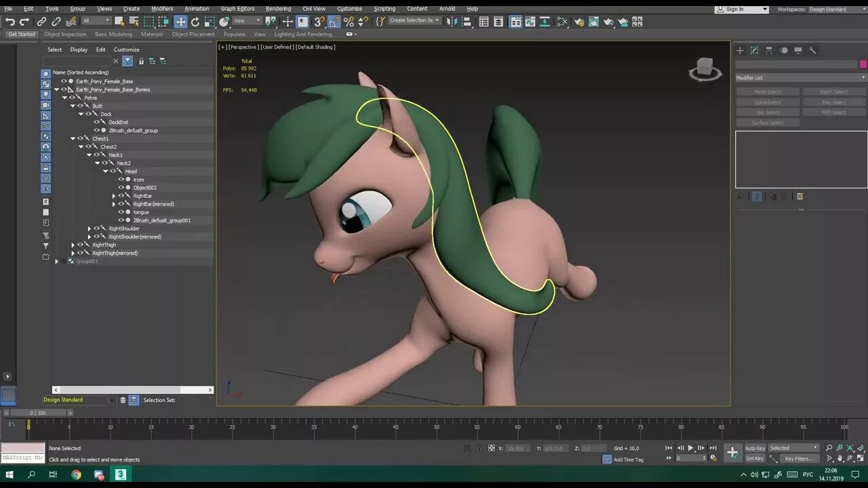Click the Redo arrow icon
The width and height of the screenshot is (868, 488).
point(24,22)
